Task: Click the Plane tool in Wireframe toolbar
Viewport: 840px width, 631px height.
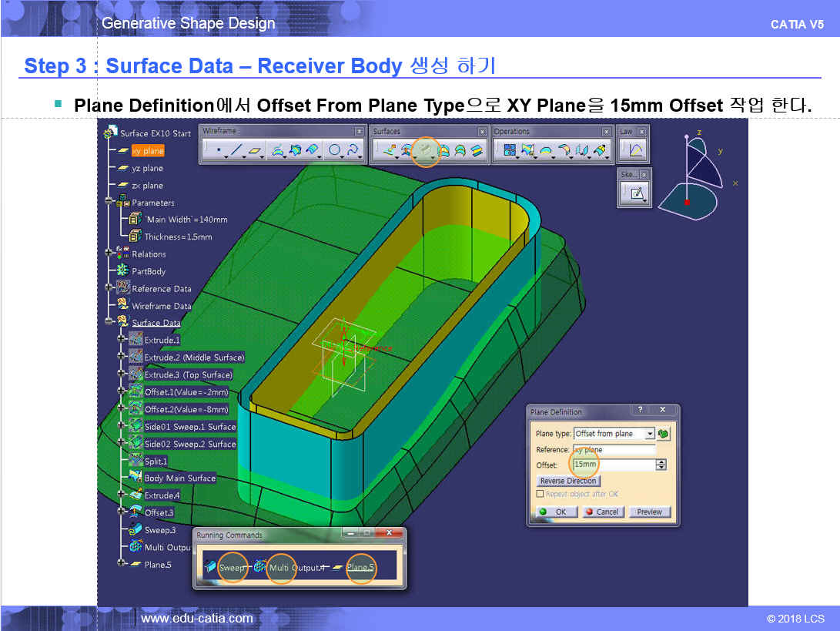Action: [255, 150]
